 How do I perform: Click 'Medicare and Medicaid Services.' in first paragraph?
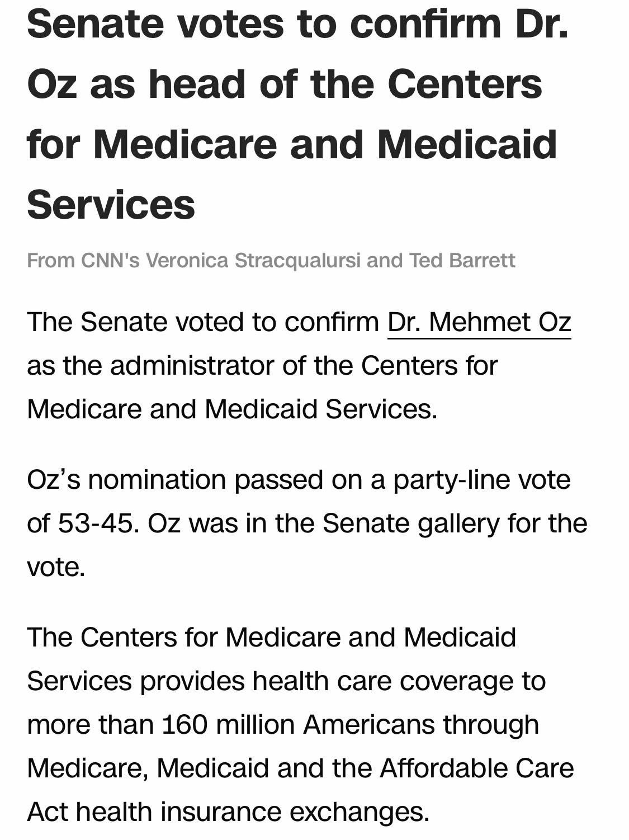[232, 409]
